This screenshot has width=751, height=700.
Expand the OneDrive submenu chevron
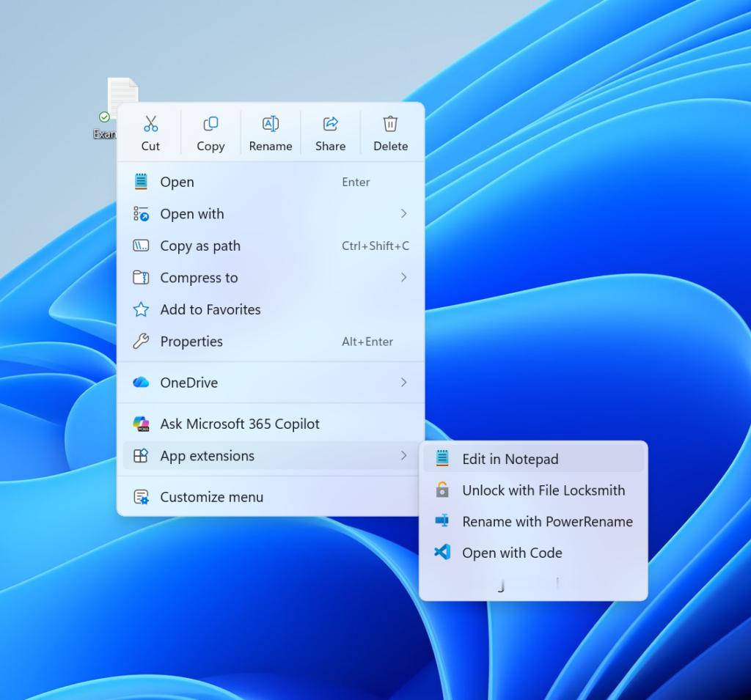click(x=404, y=382)
